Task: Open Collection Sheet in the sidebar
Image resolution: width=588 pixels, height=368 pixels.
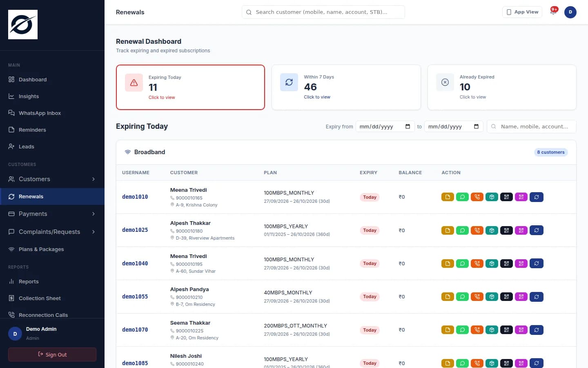Action: coord(52,298)
